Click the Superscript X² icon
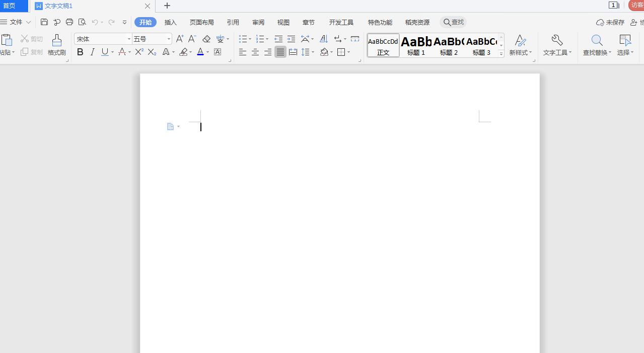 pyautogui.click(x=139, y=52)
